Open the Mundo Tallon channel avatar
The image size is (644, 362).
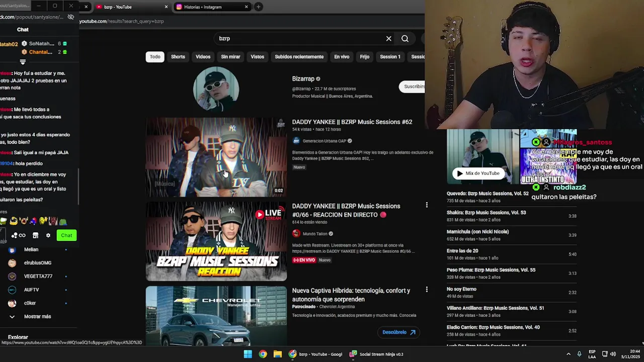296,233
